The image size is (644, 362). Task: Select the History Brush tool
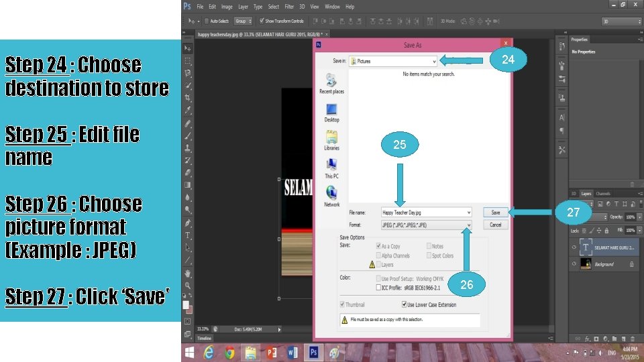188,160
